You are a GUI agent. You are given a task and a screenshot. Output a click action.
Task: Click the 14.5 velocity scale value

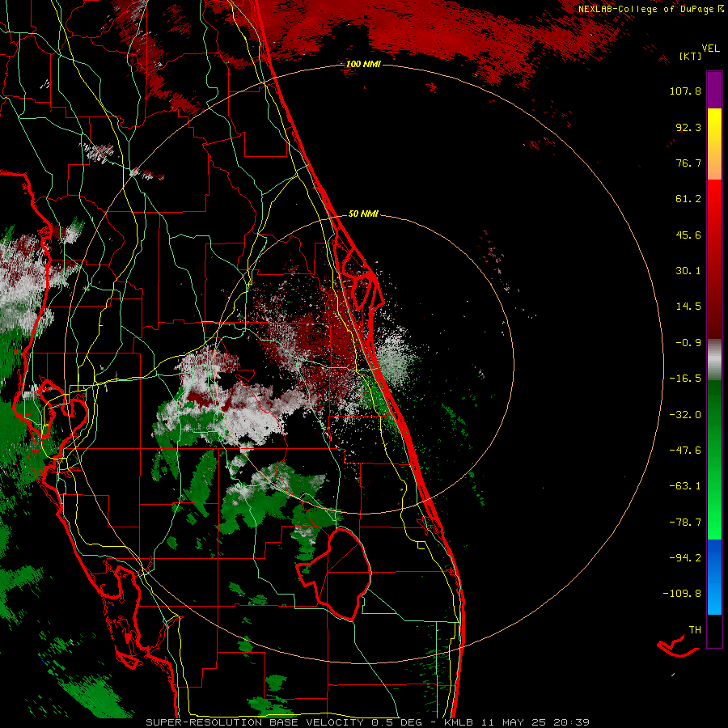[688, 307]
